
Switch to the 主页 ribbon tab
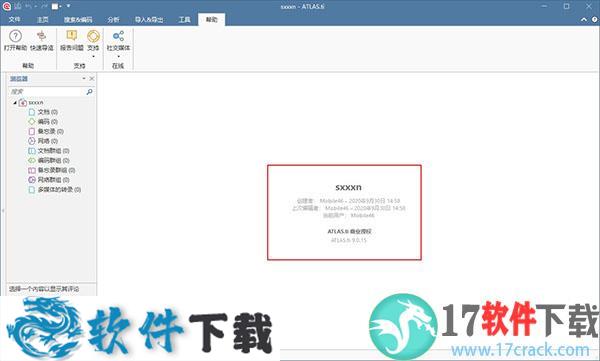point(42,20)
